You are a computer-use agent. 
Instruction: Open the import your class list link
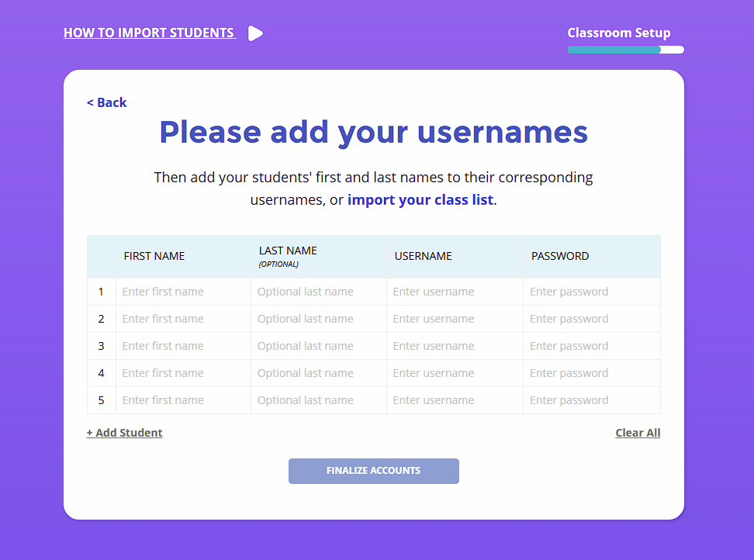coord(420,199)
